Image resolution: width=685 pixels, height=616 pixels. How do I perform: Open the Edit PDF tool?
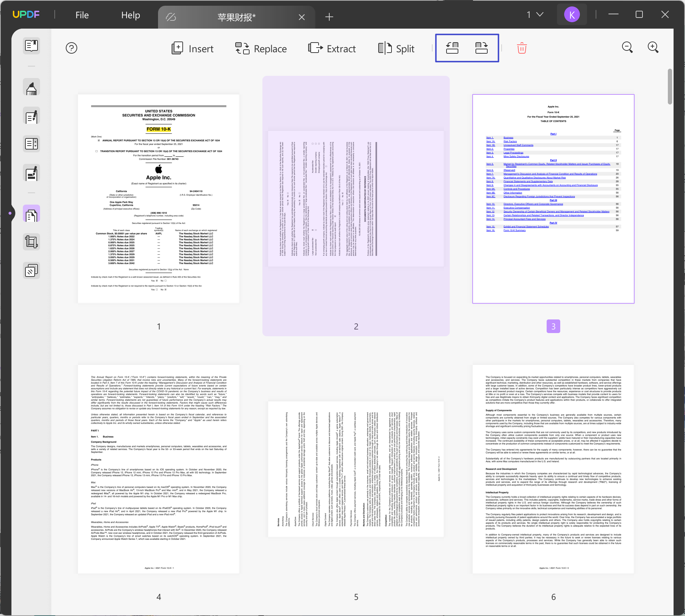coord(31,116)
